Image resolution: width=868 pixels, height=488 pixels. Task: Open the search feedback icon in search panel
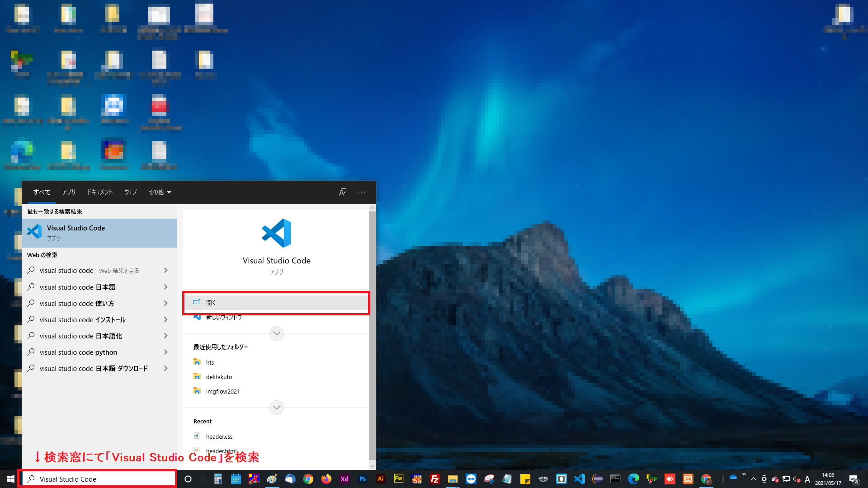(343, 192)
